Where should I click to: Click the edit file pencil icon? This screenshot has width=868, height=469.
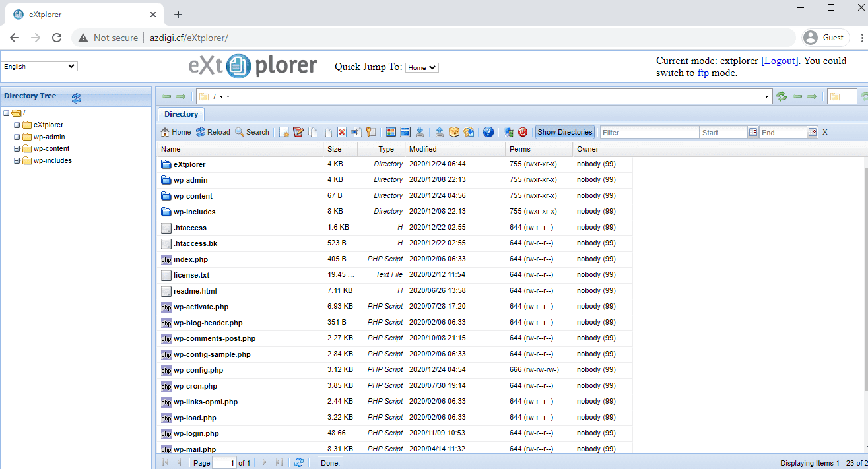point(298,132)
